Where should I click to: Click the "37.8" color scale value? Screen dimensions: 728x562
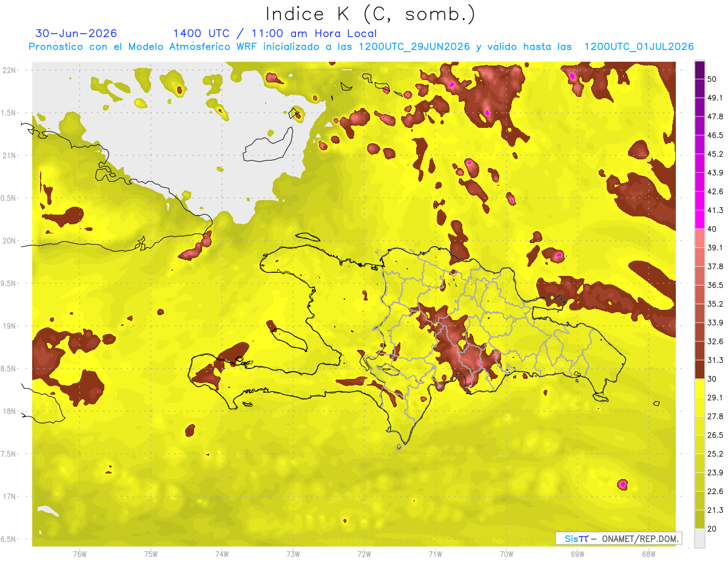click(x=715, y=266)
